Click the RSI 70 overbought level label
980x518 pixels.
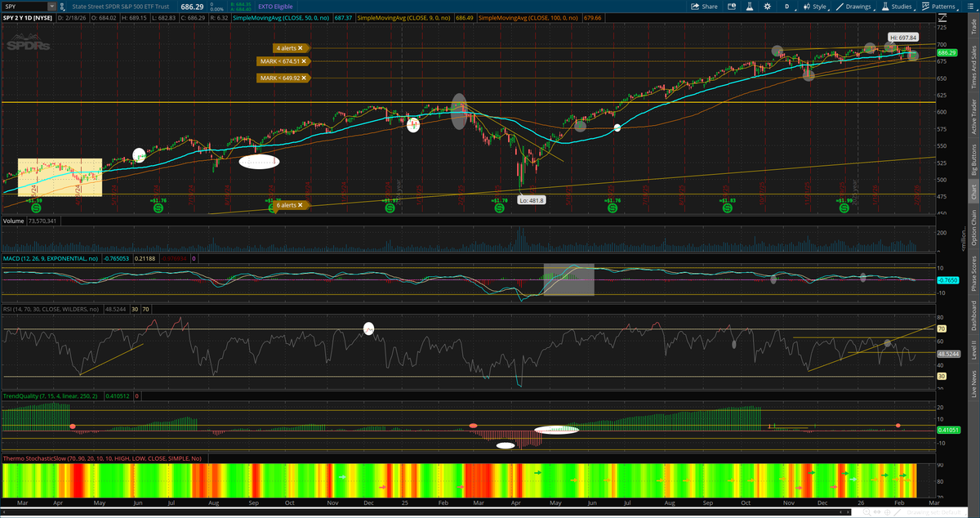pyautogui.click(x=942, y=328)
